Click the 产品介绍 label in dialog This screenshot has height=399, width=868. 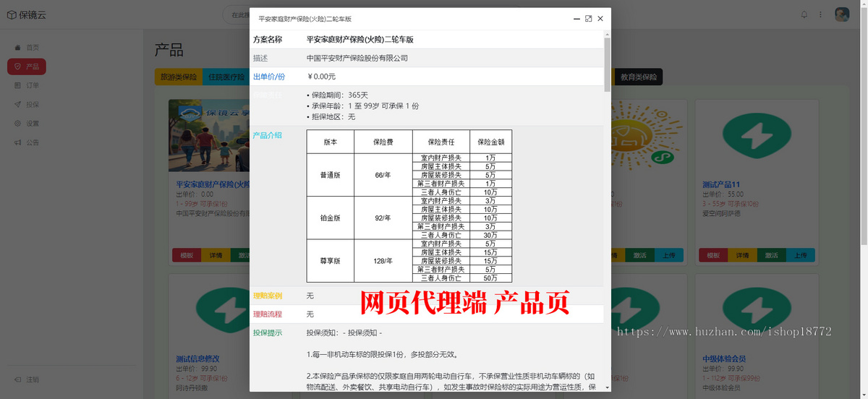[268, 135]
